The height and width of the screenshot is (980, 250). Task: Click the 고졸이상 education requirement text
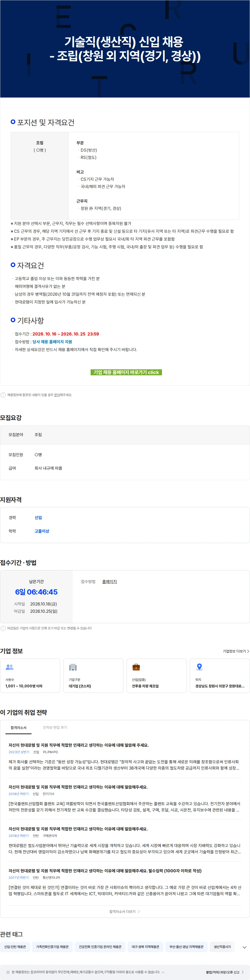pos(42,531)
